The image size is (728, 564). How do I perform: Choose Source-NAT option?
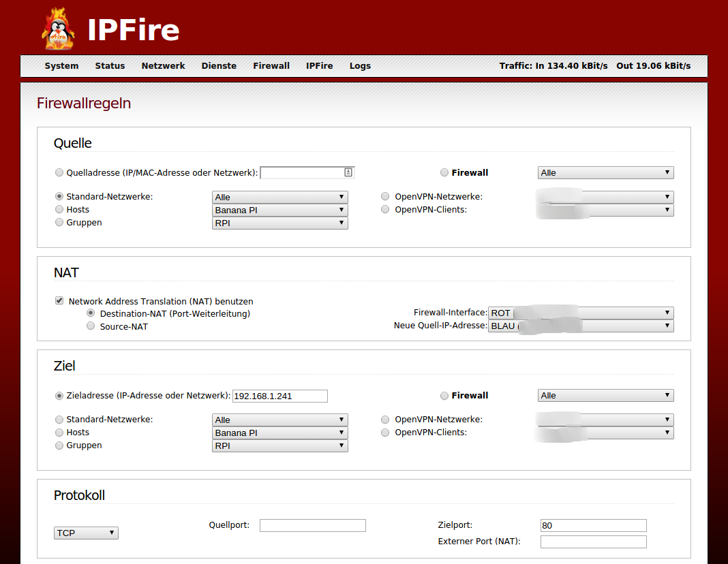click(x=91, y=326)
